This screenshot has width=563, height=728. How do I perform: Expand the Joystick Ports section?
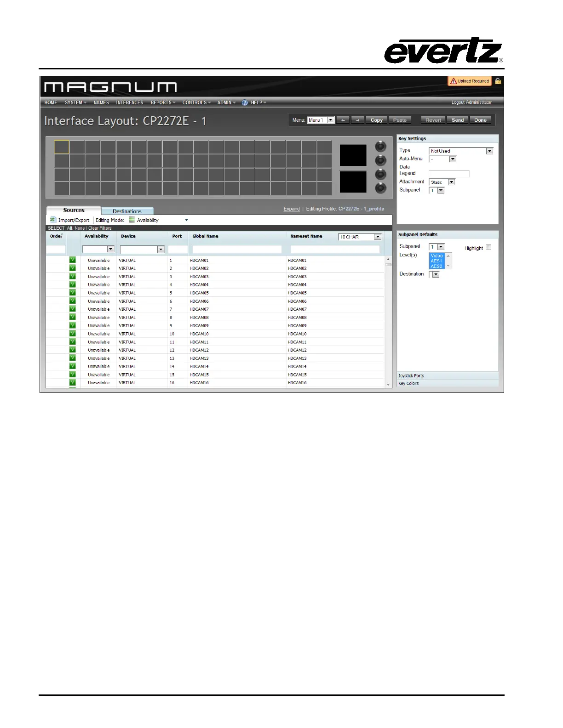pos(448,375)
